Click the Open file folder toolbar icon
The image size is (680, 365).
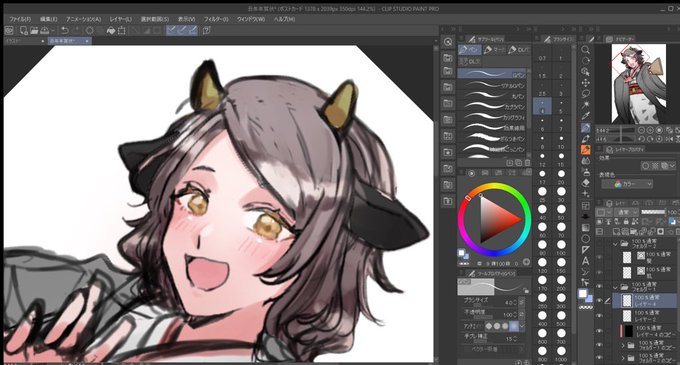(34, 30)
